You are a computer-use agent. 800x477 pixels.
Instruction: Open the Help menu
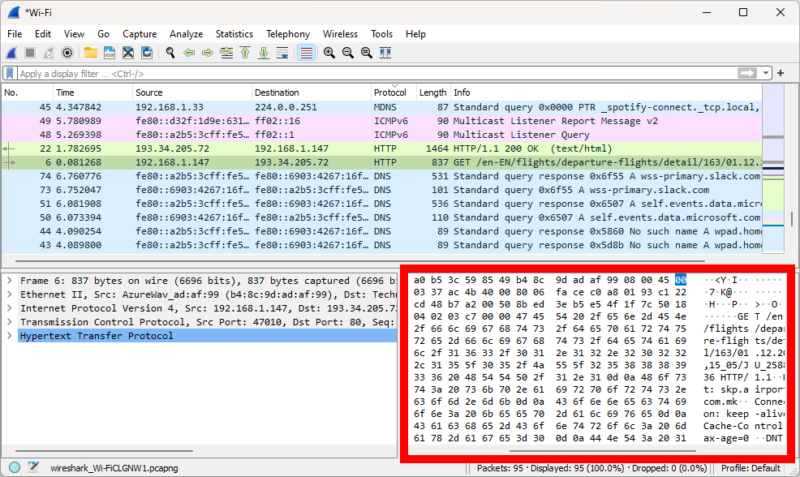pyautogui.click(x=415, y=34)
